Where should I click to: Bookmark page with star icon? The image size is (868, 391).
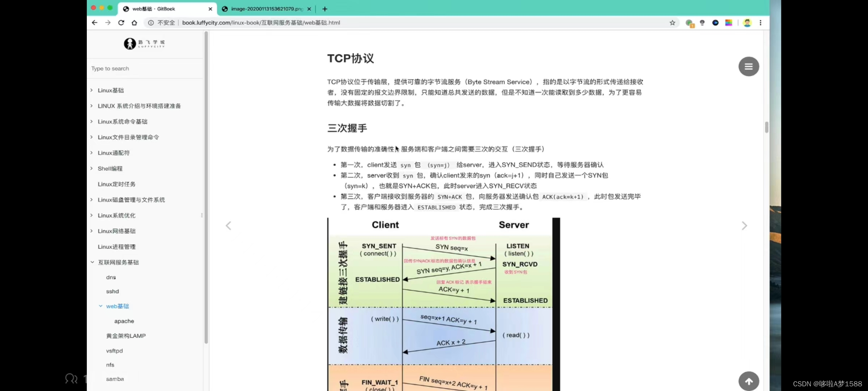672,22
